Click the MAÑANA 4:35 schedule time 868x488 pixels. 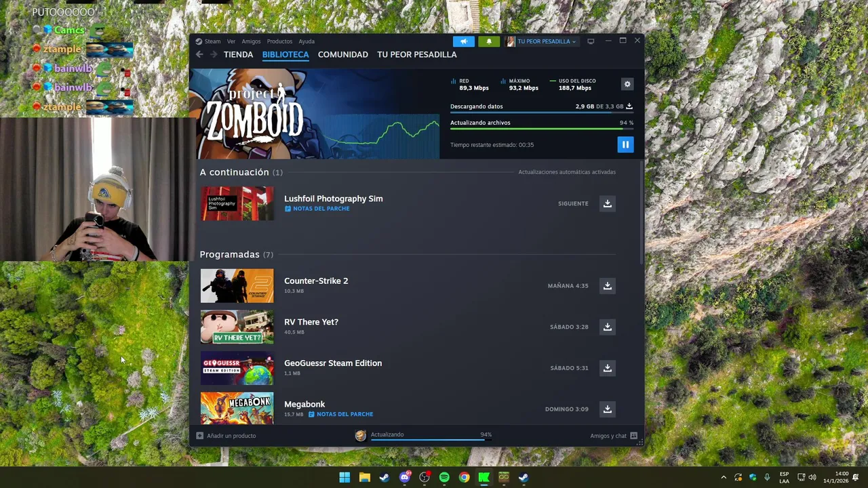568,286
